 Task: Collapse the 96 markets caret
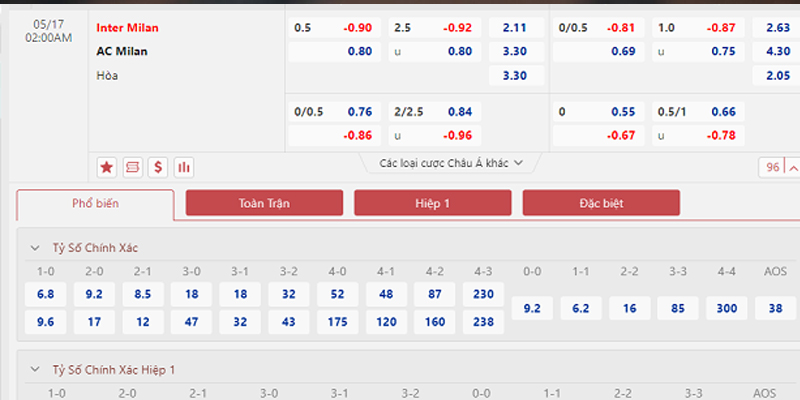click(x=793, y=167)
